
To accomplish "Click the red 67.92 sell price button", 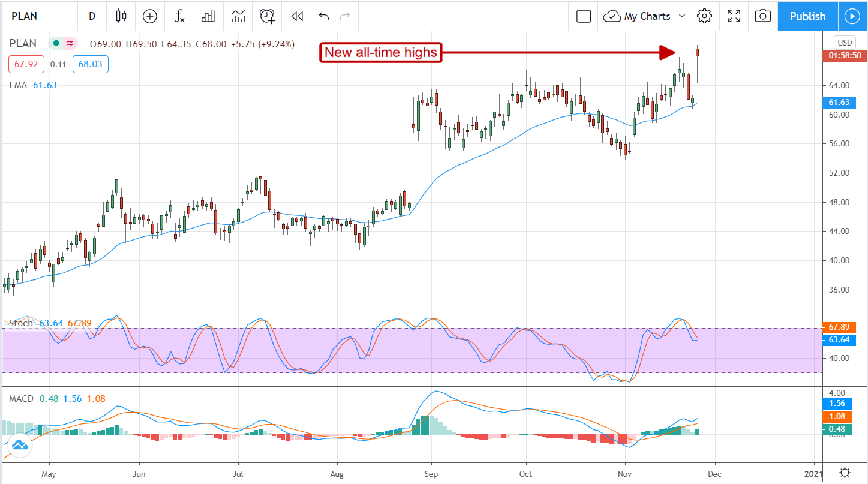I will [x=26, y=64].
